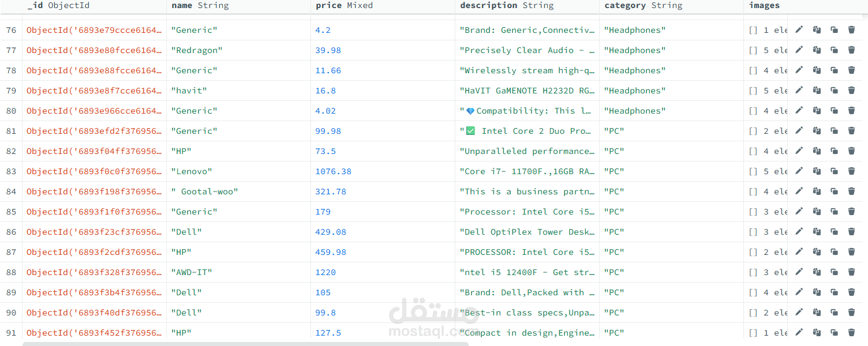This screenshot has width=868, height=346.
Task: Click the horizontal scrollbar at bottom
Action: (x=245, y=344)
